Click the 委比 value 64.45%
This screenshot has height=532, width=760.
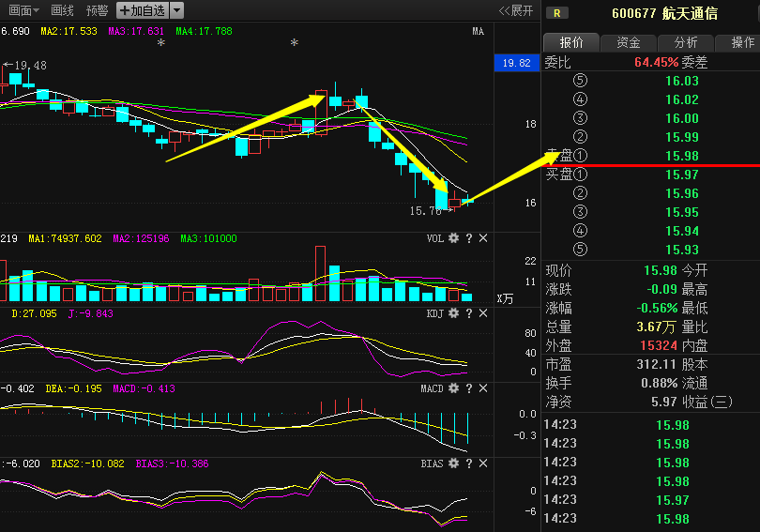click(x=656, y=62)
